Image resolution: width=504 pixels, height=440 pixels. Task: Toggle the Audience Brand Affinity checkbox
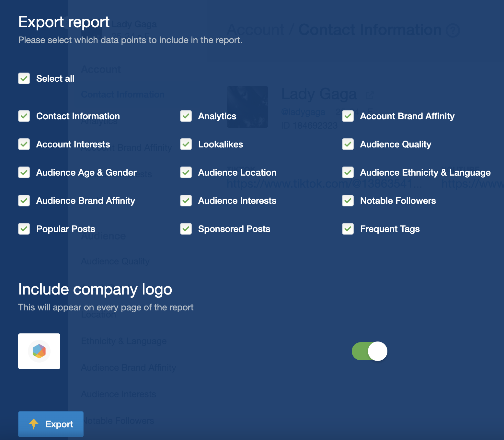[x=24, y=201]
